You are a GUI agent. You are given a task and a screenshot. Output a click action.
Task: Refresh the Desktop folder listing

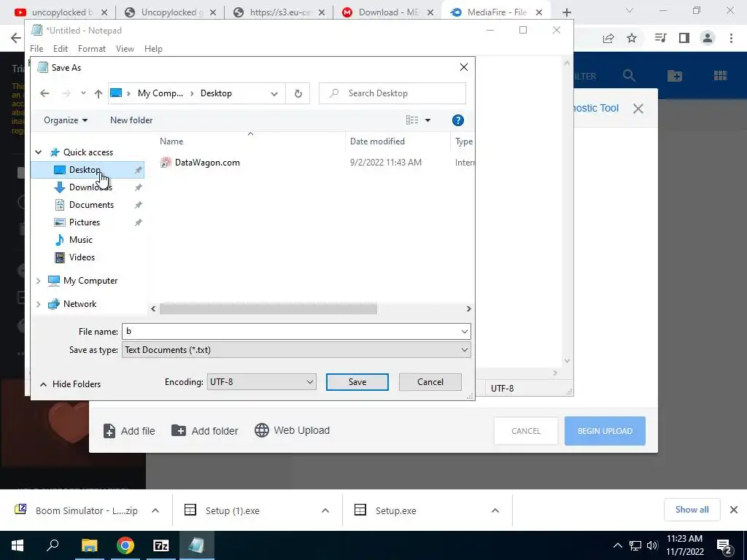[x=298, y=93]
